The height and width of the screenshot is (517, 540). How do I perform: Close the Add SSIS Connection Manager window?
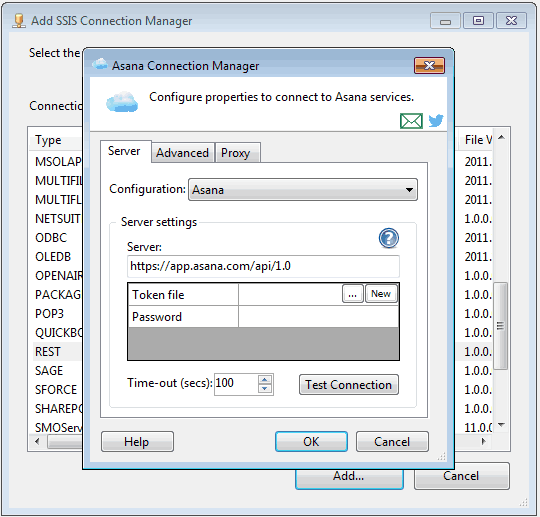511,21
